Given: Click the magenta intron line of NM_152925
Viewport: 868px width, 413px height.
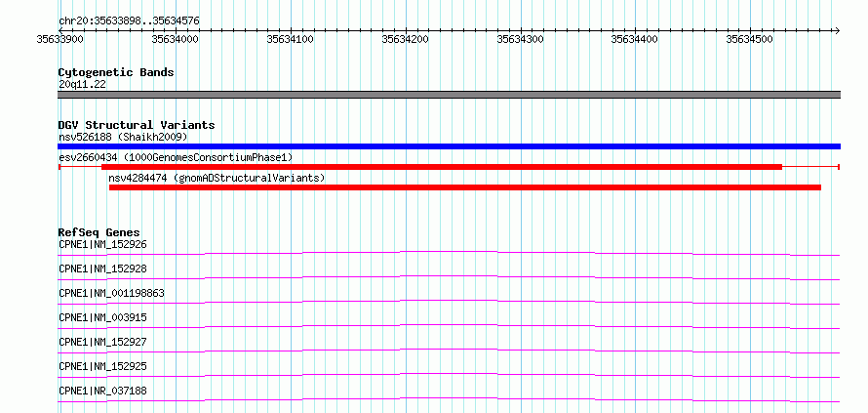Looking at the screenshot, I should coord(449,374).
